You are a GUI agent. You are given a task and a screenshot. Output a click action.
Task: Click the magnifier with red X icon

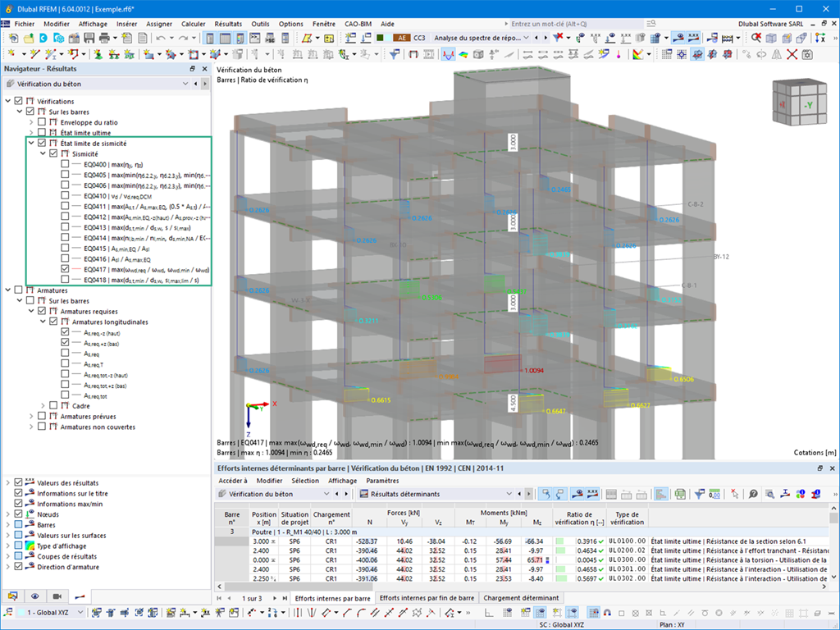click(x=756, y=38)
